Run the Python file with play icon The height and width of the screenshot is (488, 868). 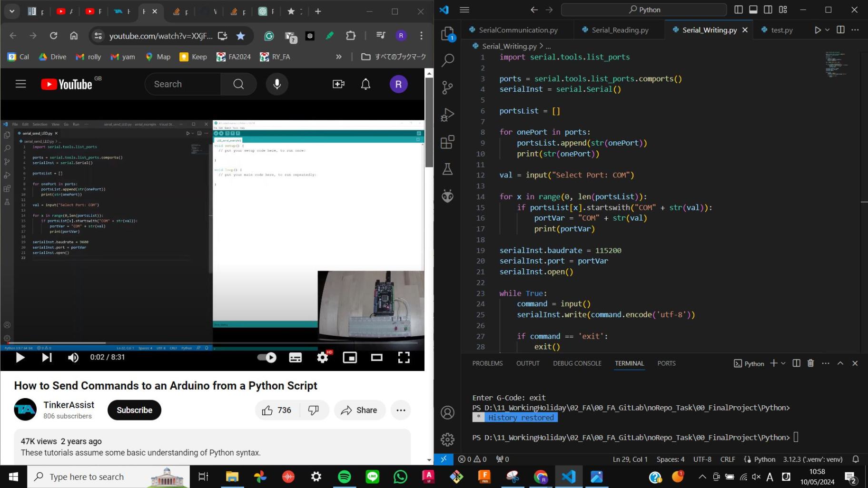[818, 30]
